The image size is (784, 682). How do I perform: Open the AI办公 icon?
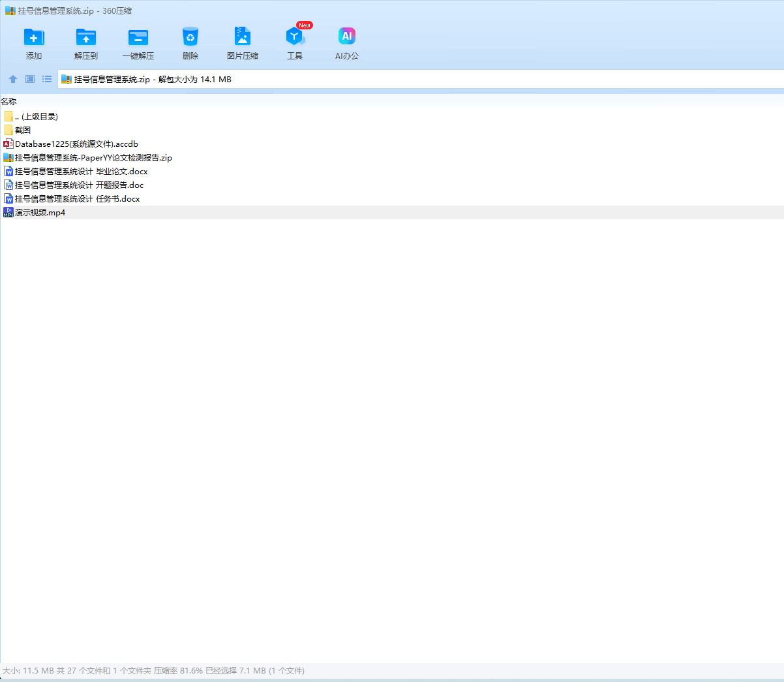pyautogui.click(x=347, y=37)
